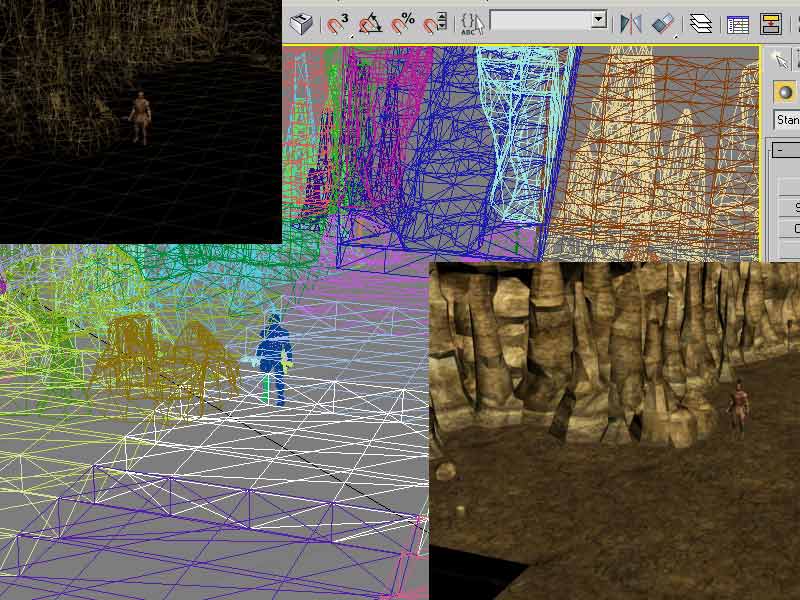Switch to the Create panel tab
The height and width of the screenshot is (600, 800).
click(x=782, y=60)
